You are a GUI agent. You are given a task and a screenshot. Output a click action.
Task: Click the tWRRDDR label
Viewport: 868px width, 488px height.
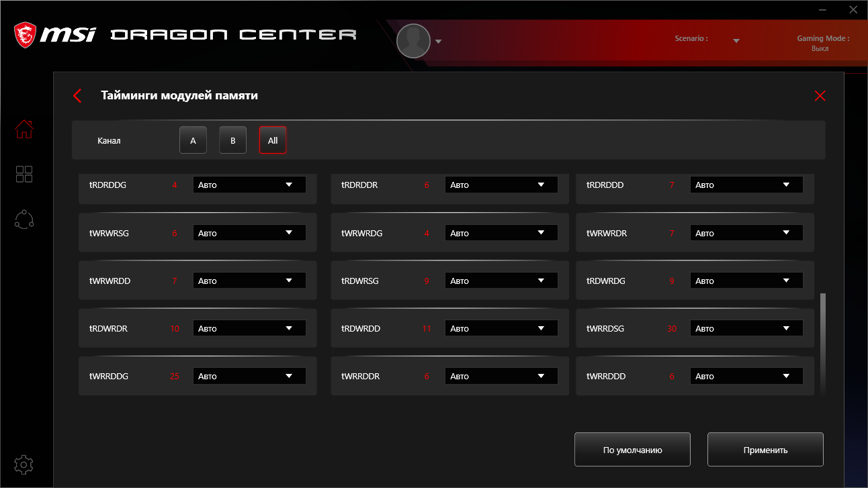360,376
